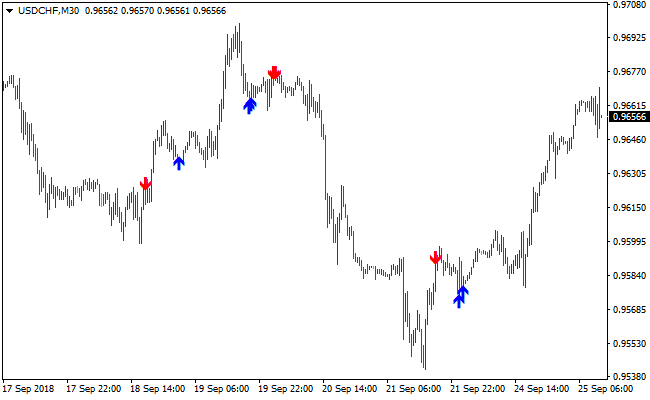Click the 0.95995 price scale label
The height and width of the screenshot is (400, 650).
pyautogui.click(x=629, y=242)
